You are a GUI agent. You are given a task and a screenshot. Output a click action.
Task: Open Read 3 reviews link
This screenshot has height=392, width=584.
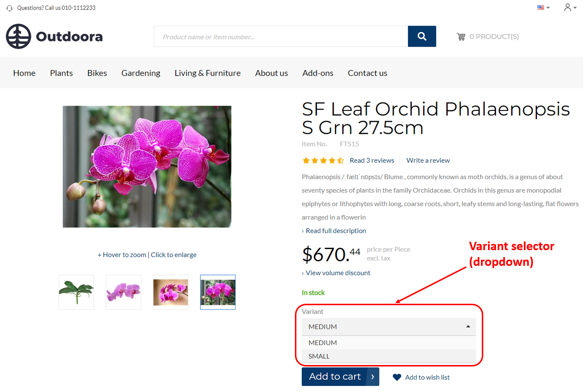(372, 160)
